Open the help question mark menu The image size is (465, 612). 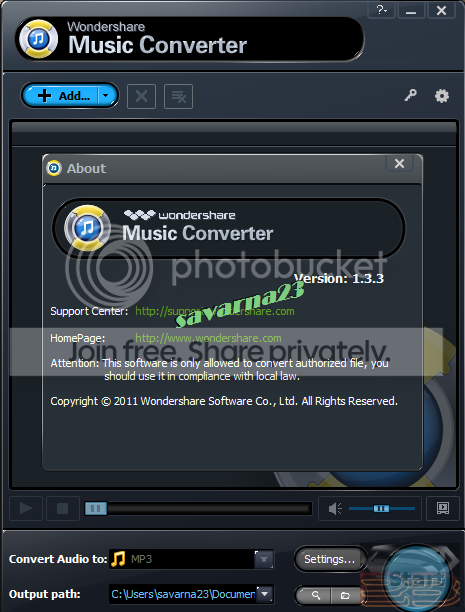382,10
